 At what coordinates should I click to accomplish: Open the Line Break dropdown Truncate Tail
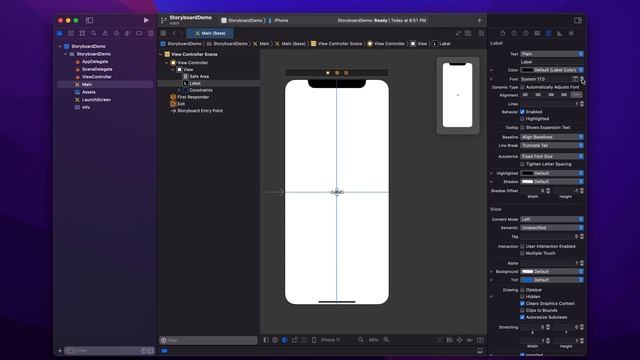point(551,145)
